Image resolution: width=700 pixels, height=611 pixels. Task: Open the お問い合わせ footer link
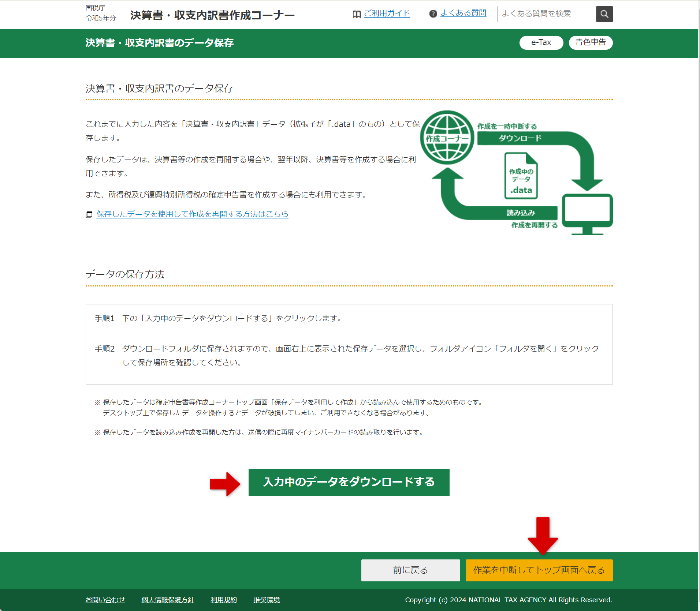pyautogui.click(x=105, y=600)
